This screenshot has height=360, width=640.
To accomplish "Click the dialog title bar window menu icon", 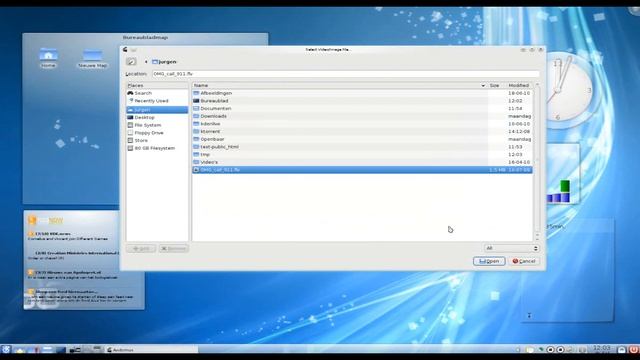I will coord(125,49).
